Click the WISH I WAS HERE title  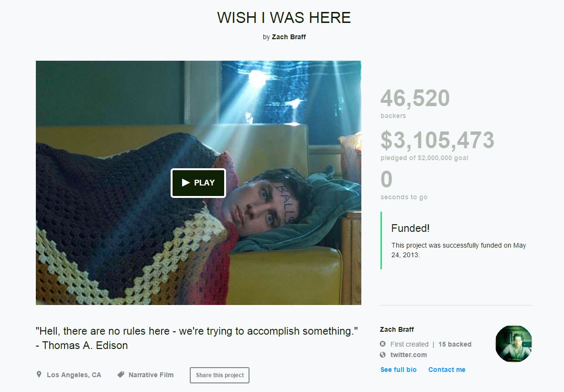284,18
